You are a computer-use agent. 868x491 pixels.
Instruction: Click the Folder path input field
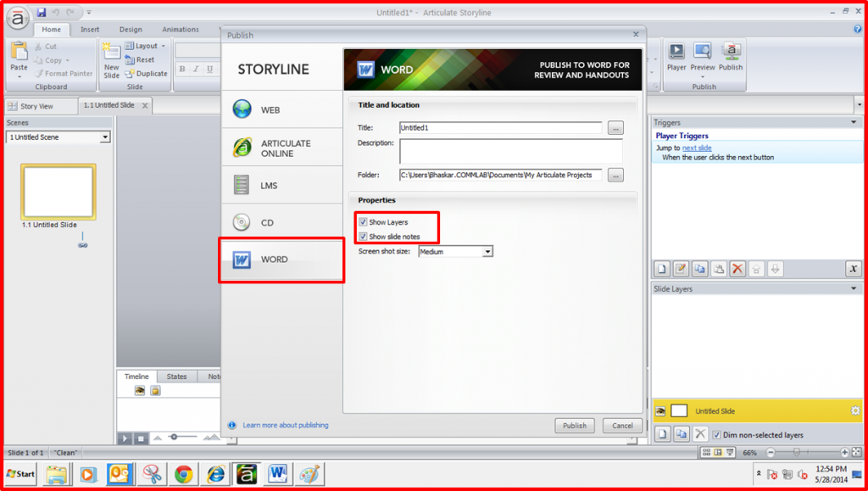[x=500, y=175]
